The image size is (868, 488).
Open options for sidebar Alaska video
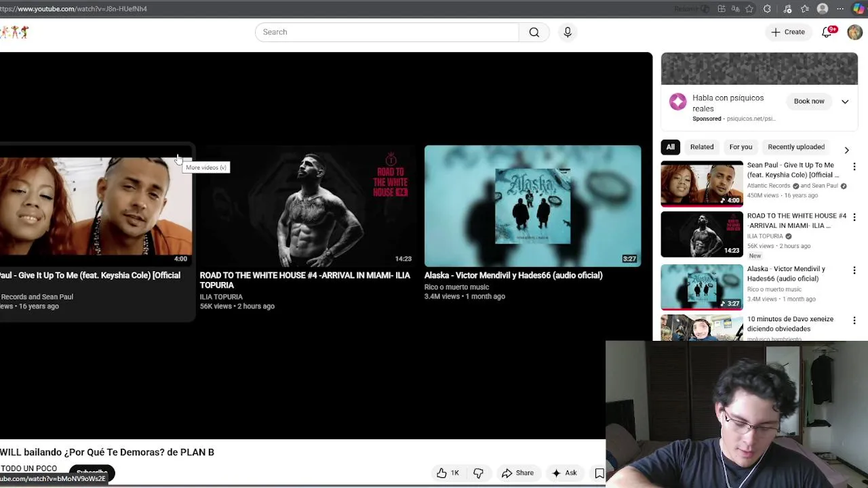(854, 270)
